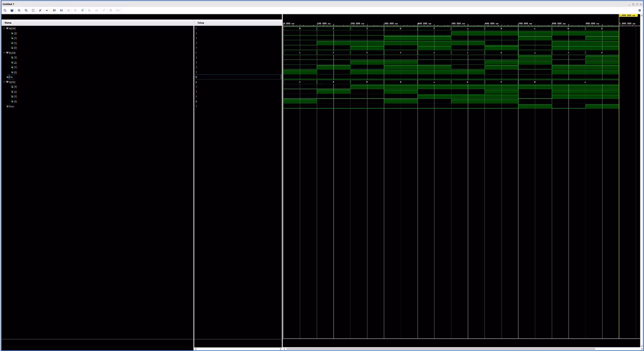Click the horizontal scrollbar beneath the waveform

point(441,349)
